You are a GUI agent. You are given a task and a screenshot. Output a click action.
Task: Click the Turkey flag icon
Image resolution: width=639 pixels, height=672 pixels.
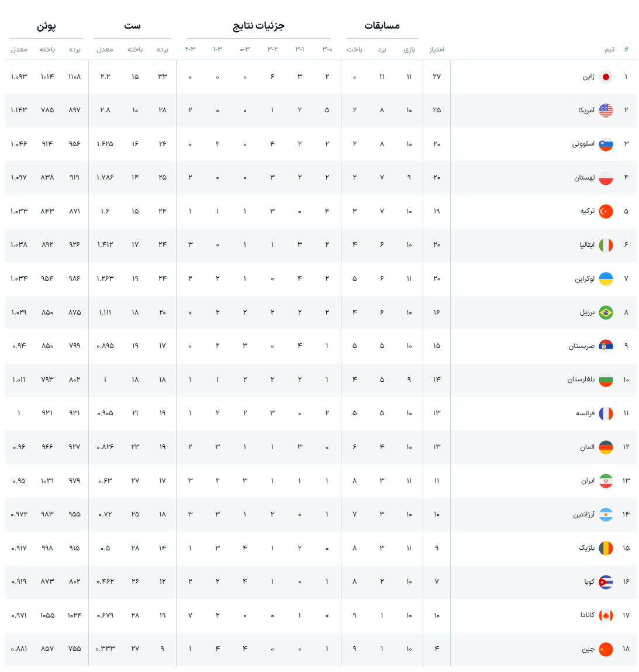click(606, 211)
